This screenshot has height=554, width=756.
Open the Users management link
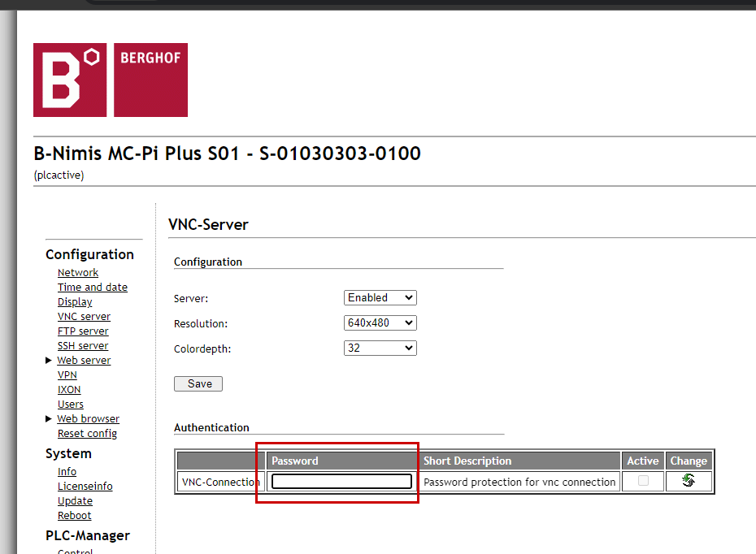tap(71, 405)
